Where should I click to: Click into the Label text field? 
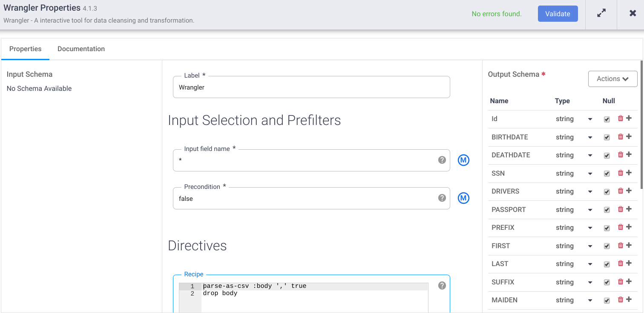pyautogui.click(x=311, y=87)
